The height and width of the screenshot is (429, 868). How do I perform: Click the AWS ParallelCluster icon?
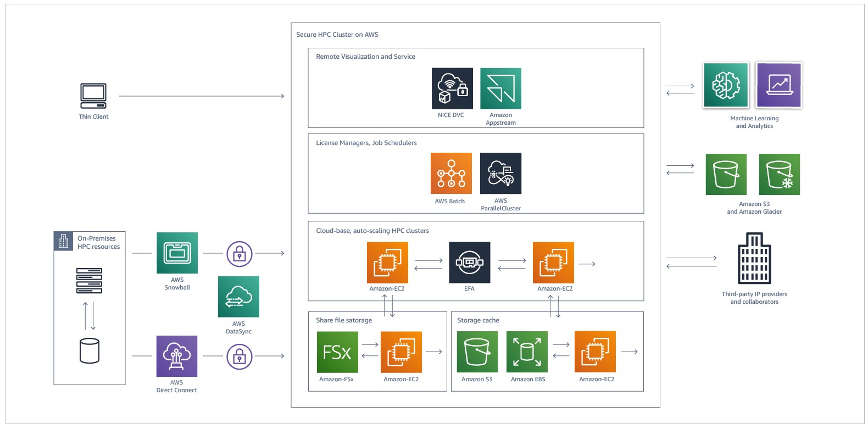(500, 174)
